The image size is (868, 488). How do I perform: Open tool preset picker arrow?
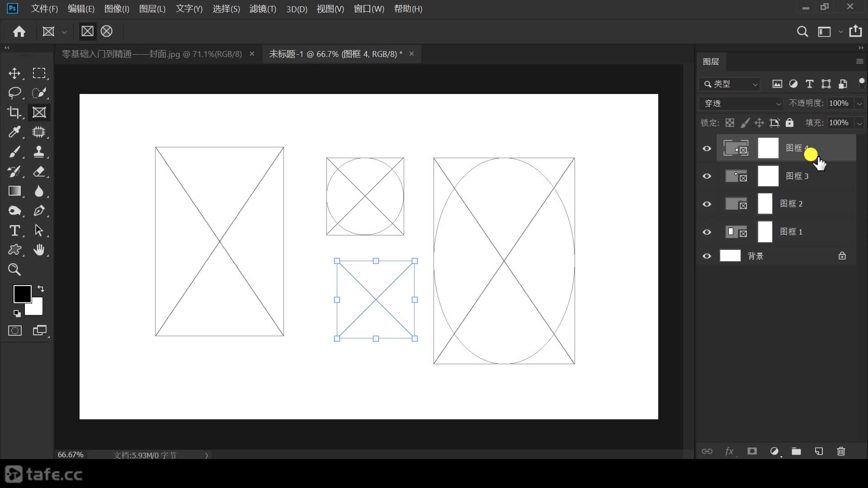tap(64, 32)
